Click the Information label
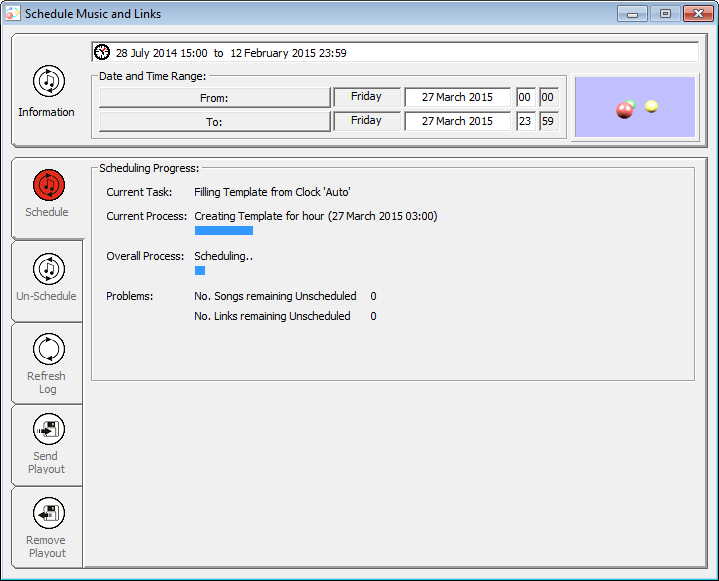This screenshot has height=581, width=719. tap(46, 112)
